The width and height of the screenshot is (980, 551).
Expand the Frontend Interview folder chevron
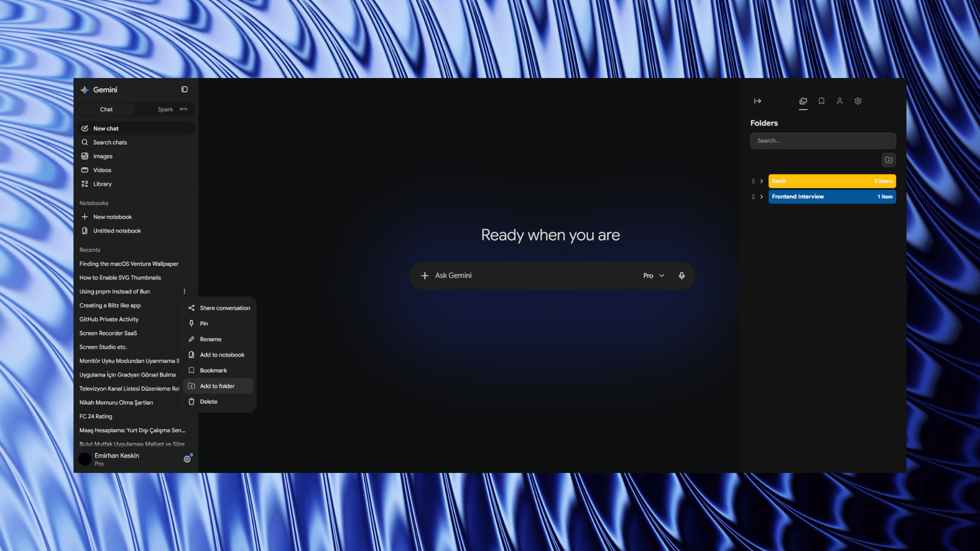(762, 197)
